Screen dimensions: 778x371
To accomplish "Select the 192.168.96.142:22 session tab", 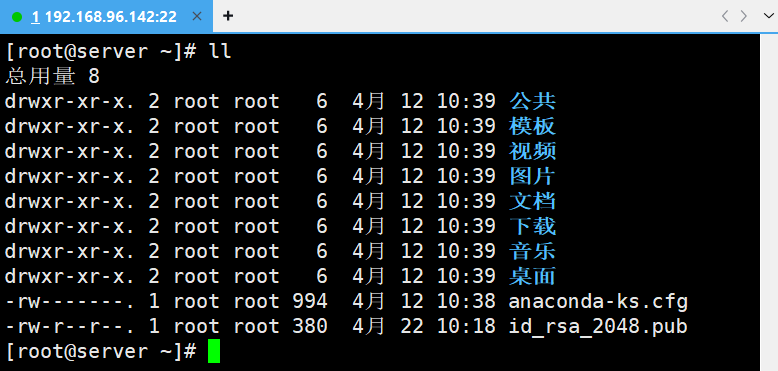I will click(x=106, y=16).
